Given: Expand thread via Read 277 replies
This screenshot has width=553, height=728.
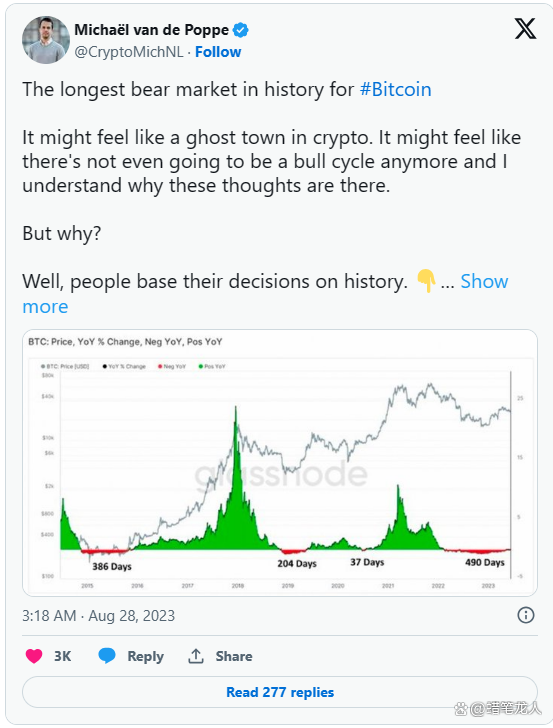Looking at the screenshot, I should pyautogui.click(x=280, y=692).
